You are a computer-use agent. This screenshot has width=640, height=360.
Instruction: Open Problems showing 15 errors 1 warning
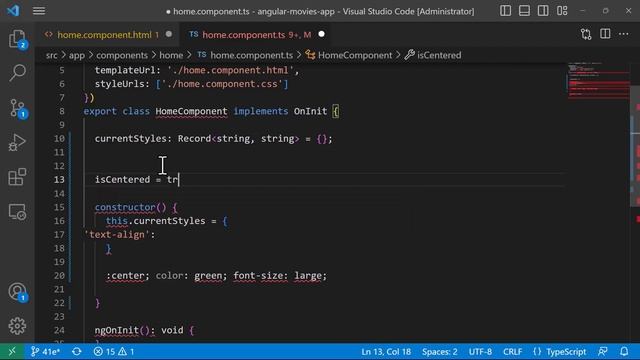(x=114, y=351)
